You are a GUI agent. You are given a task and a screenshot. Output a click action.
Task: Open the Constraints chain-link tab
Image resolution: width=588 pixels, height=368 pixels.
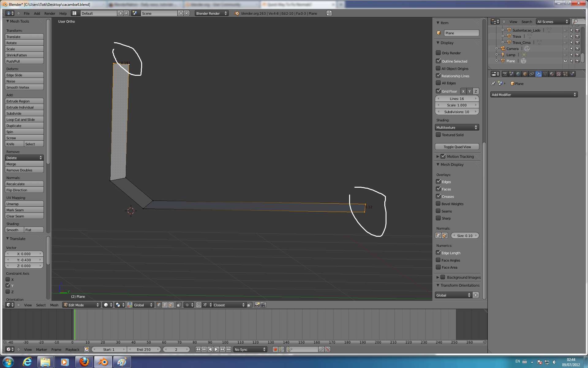(x=532, y=74)
